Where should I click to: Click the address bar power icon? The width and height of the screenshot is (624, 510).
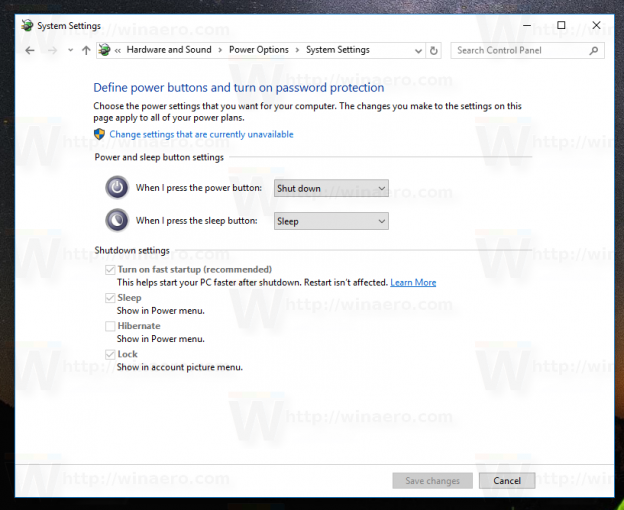104,50
